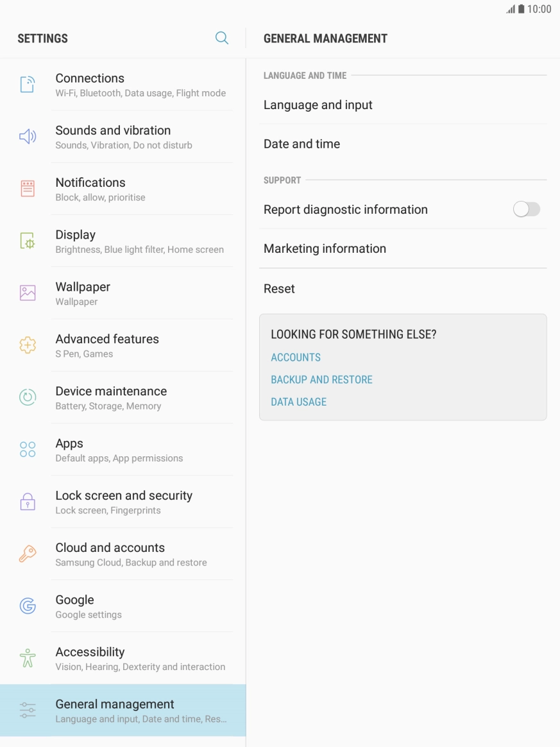
Task: Enable Report diagnostic information switch
Action: (526, 209)
